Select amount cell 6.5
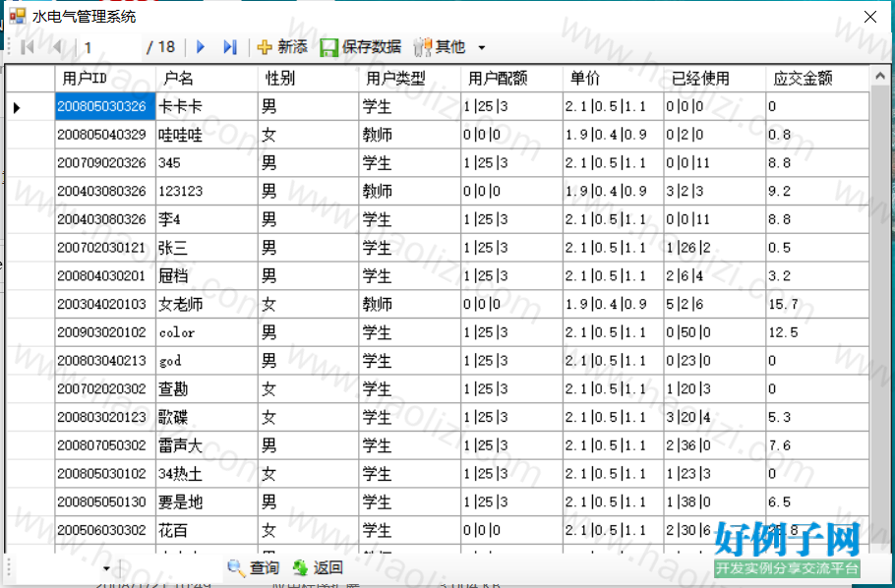Viewport: 895px width, 588px height. pyautogui.click(x=817, y=501)
